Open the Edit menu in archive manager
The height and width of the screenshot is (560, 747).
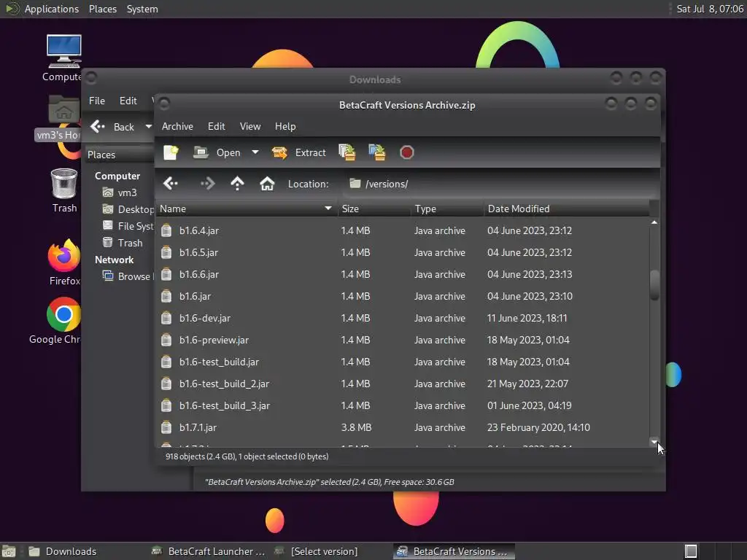[x=216, y=126]
